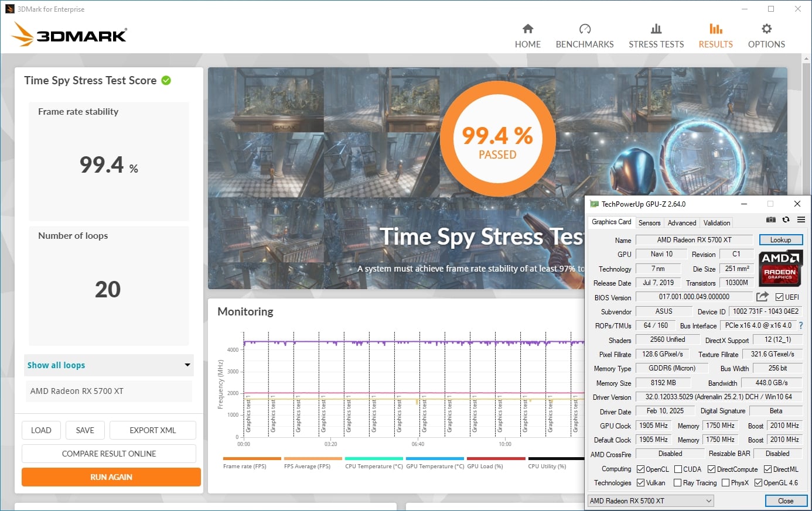Click the Device ID field
The height and width of the screenshot is (511, 812).
pos(766,311)
